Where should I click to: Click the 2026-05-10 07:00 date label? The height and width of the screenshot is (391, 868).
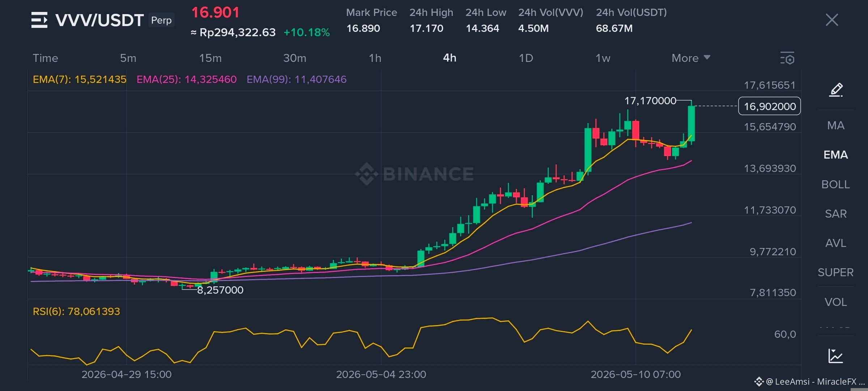636,374
